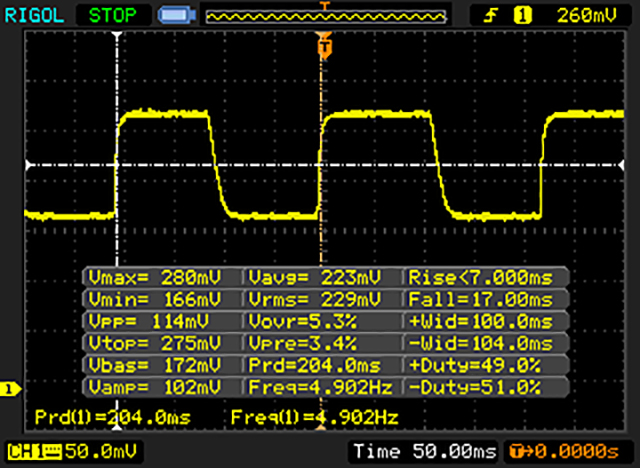Click the Rise<7.000ms measurement

[x=481, y=278]
